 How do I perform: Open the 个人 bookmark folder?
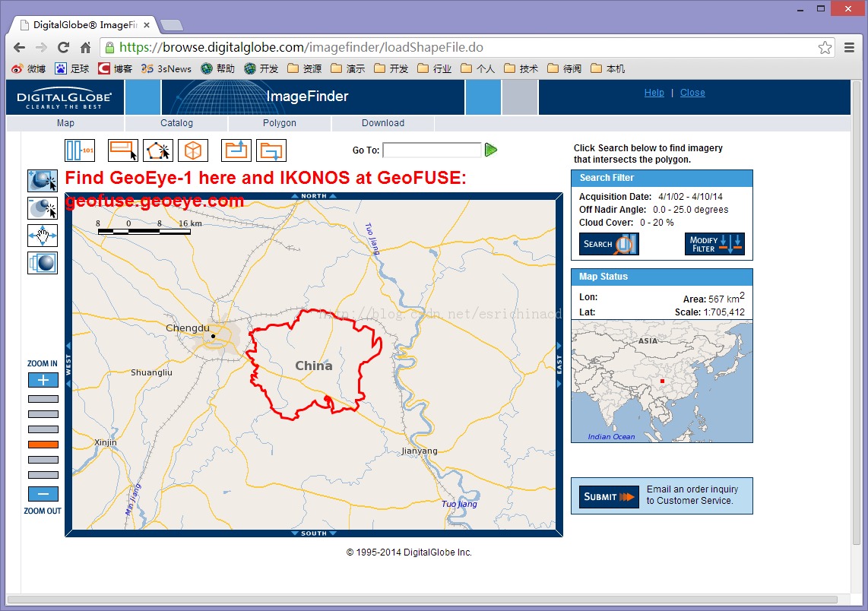pyautogui.click(x=477, y=68)
